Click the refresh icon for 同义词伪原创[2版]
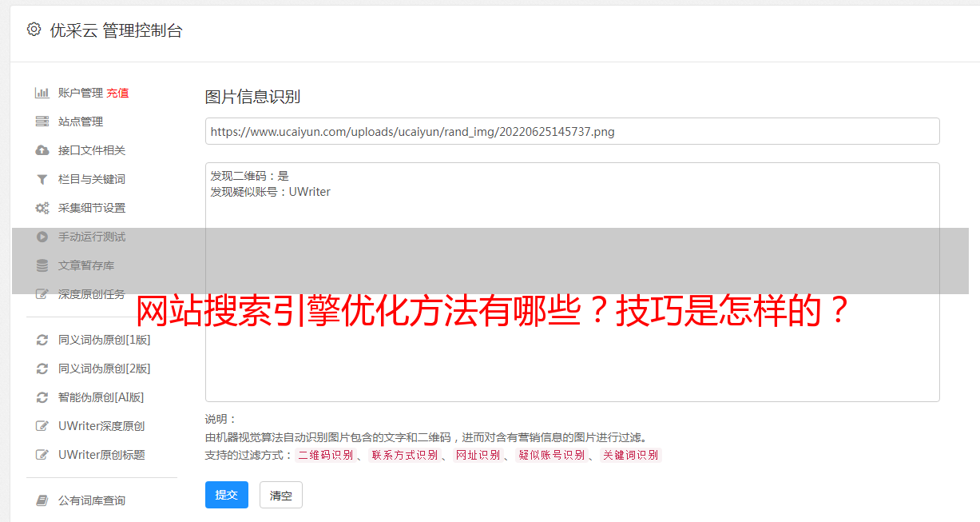980x522 pixels. pyautogui.click(x=42, y=369)
